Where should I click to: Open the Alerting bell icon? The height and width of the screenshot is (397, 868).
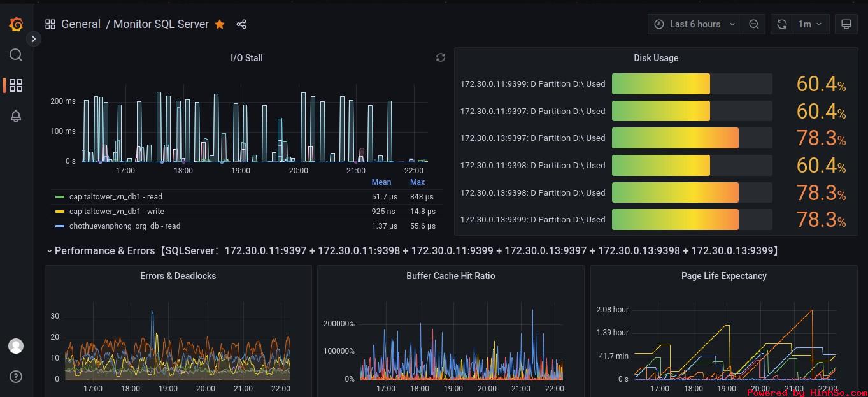point(16,116)
